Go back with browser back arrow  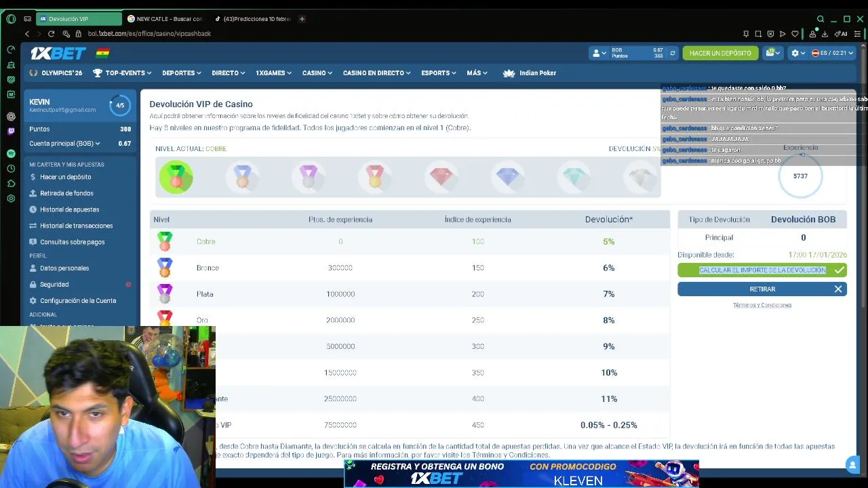[27, 33]
